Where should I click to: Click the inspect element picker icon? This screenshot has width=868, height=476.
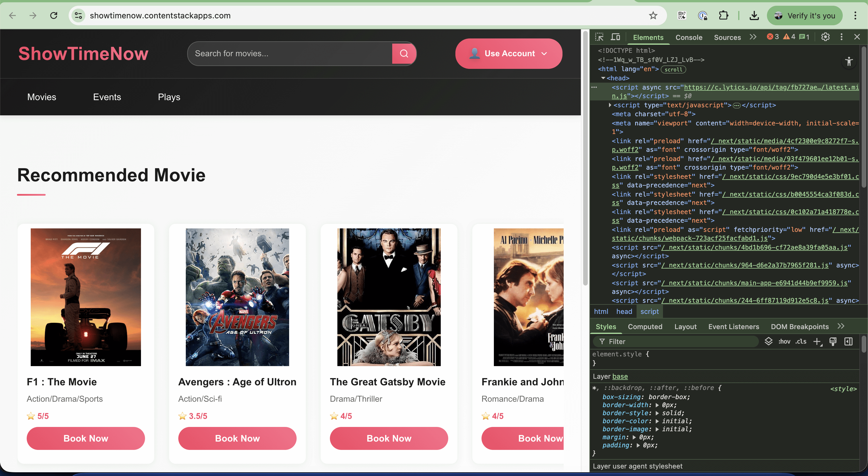coord(599,37)
